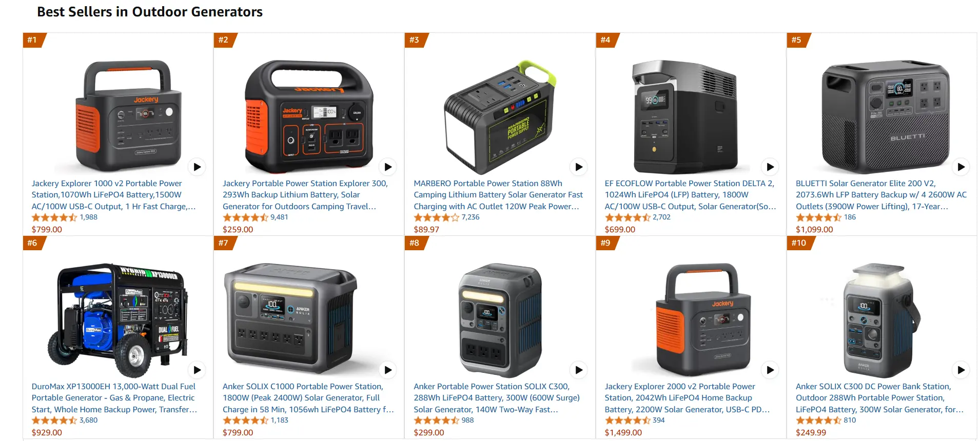
Task: Play video for Anker SOLIX C1000
Action: 388,370
